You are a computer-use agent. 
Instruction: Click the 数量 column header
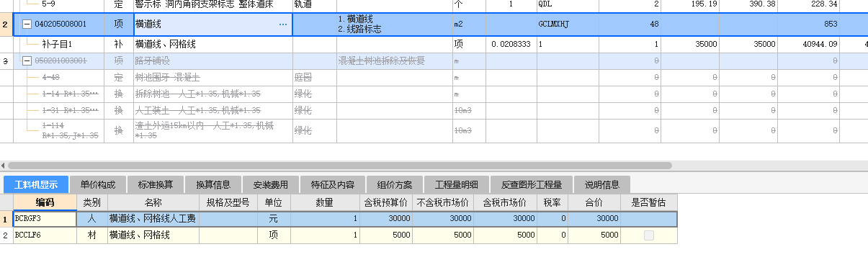(x=325, y=202)
